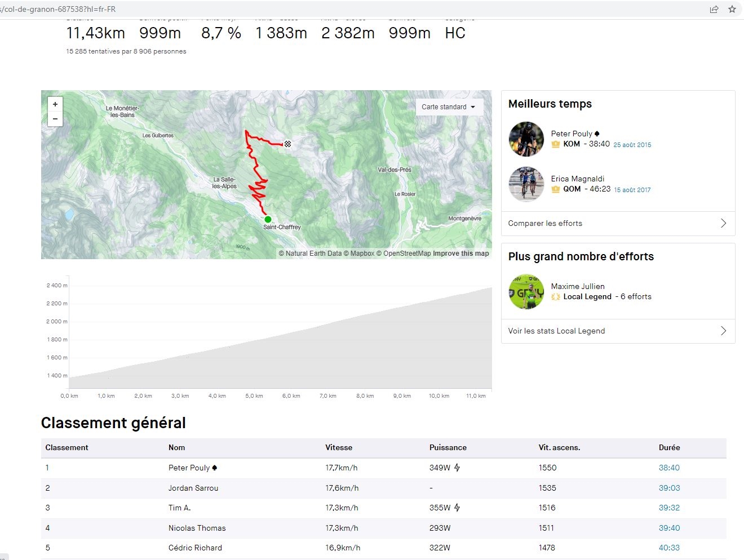Click the Vit. ascens. column header
Viewport: 744px width, 560px height.
(559, 447)
